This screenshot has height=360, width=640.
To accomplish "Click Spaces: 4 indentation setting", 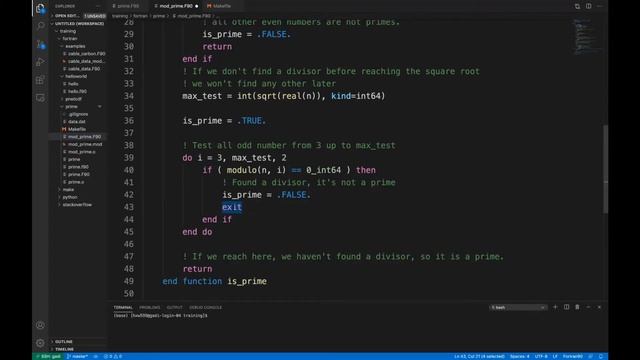I will (520, 356).
